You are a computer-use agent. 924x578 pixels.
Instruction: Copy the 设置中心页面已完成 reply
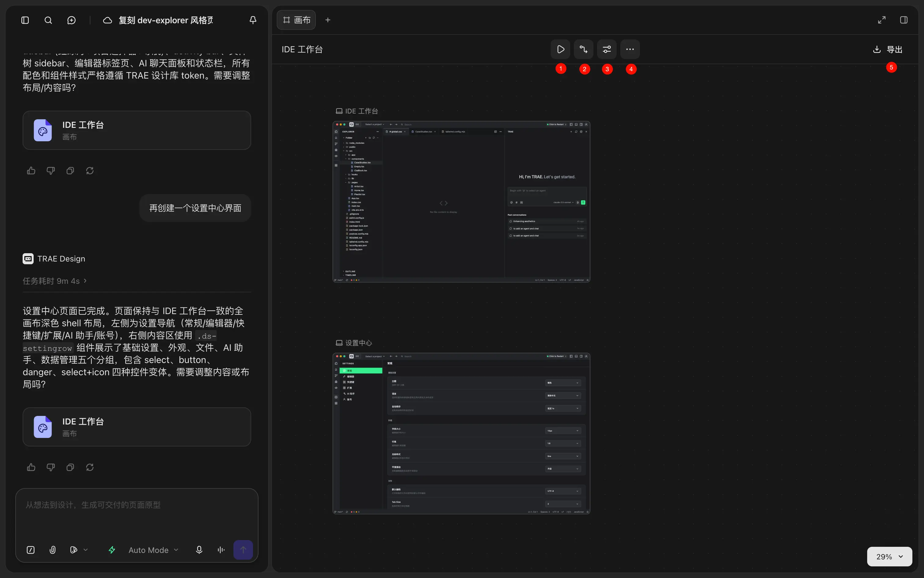click(70, 467)
